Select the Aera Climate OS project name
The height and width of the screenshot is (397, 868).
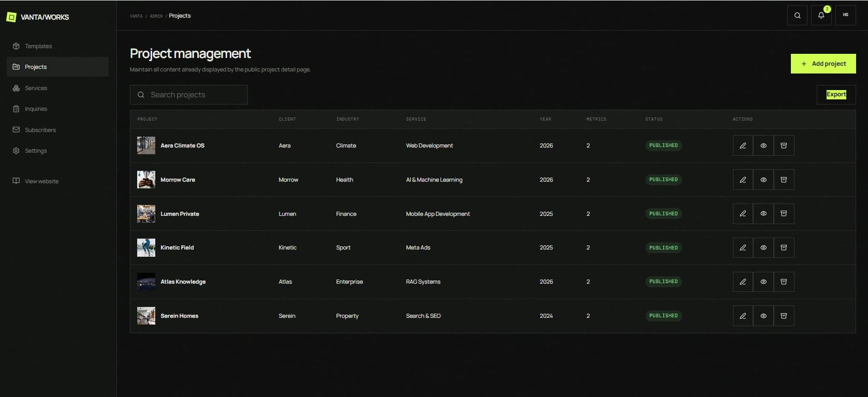click(x=182, y=145)
